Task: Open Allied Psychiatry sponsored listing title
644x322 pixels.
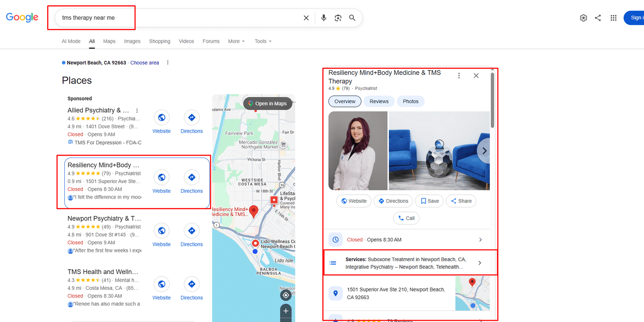Action: 98,110
